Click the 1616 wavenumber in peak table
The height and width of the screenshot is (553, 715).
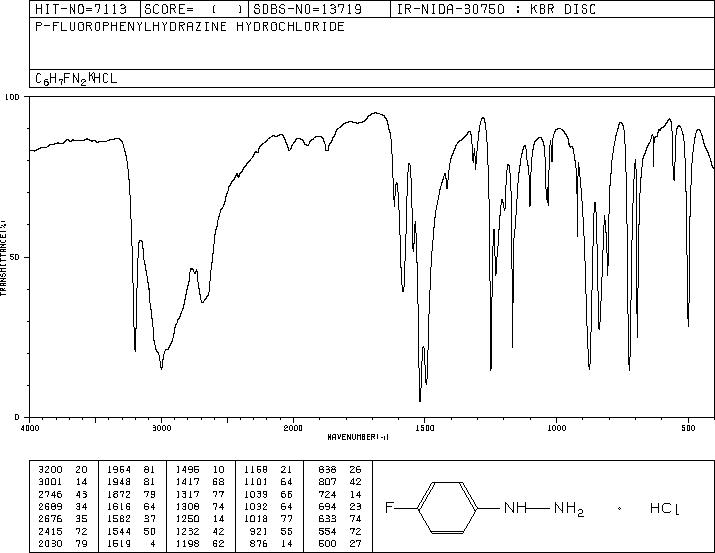119,507
